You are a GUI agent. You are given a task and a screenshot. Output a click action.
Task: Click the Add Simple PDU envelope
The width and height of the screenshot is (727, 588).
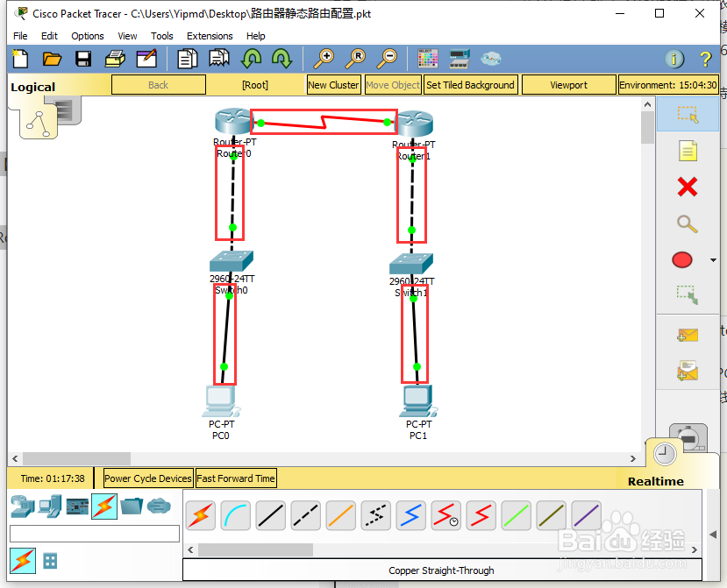[688, 335]
